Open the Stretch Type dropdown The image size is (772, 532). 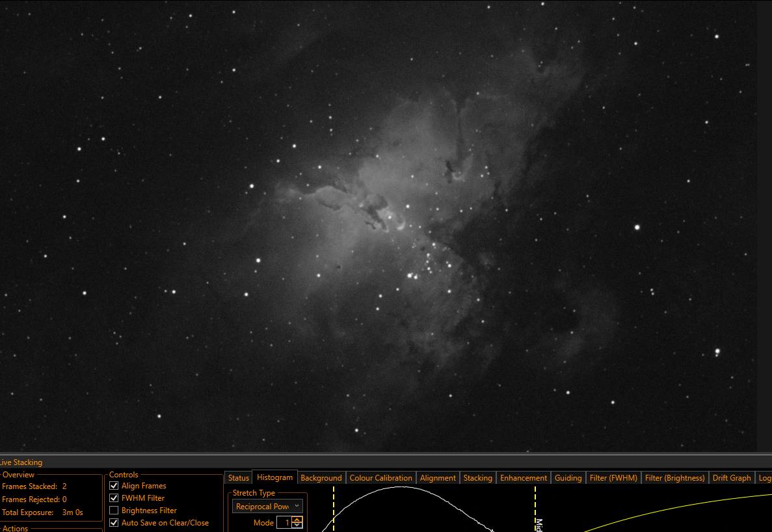(x=267, y=507)
